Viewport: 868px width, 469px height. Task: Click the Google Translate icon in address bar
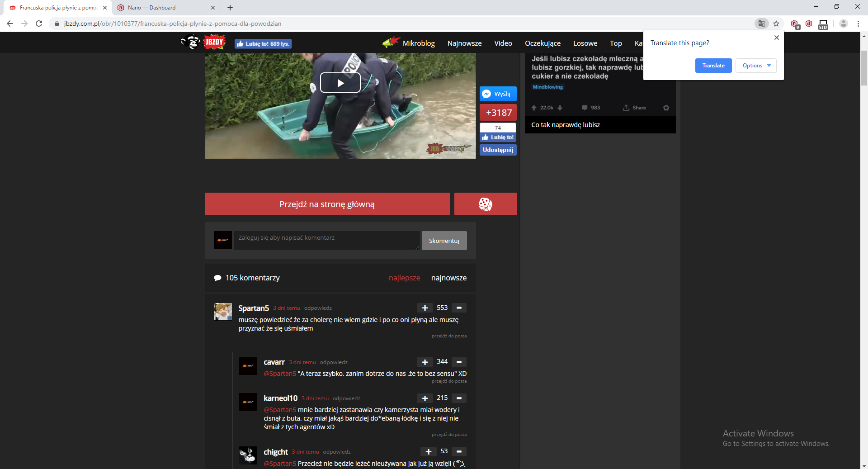[762, 24]
